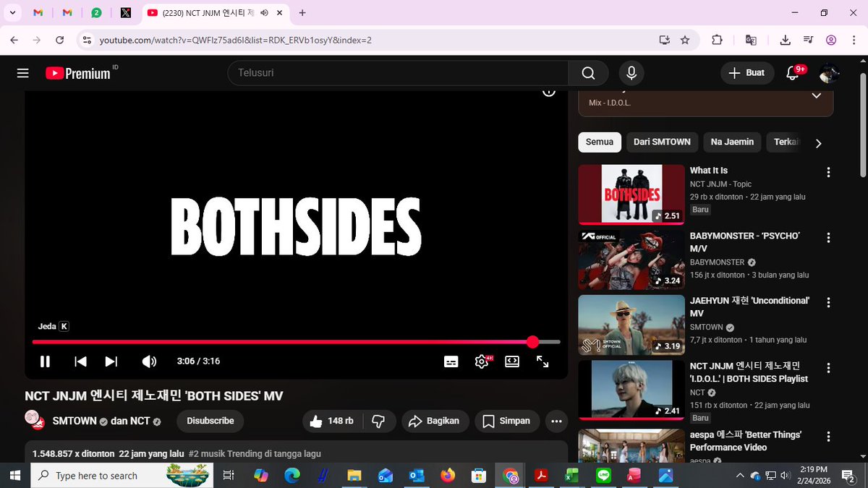Bookmark this page with star icon
The image size is (868, 488).
pyautogui.click(x=685, y=40)
